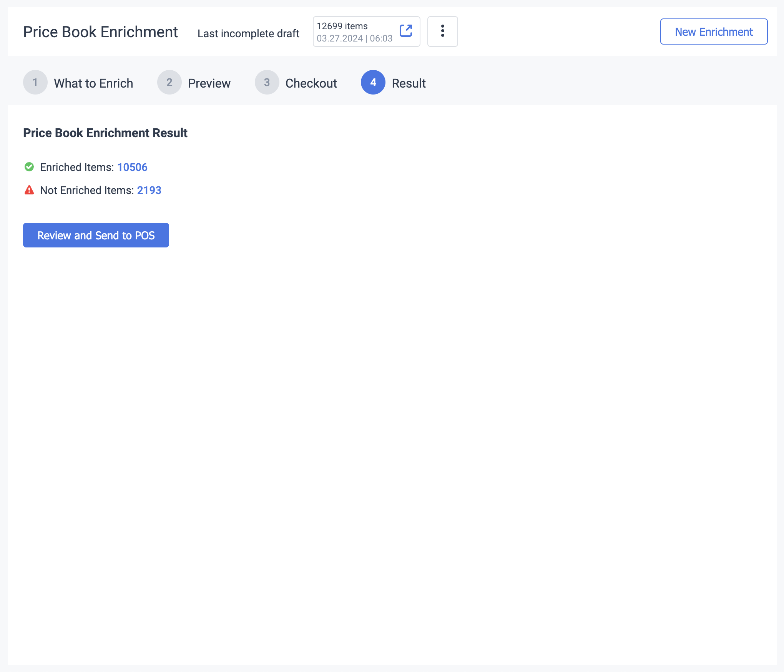Open the enriched items count 10506
Screen dimensions: 784x672
pos(132,167)
